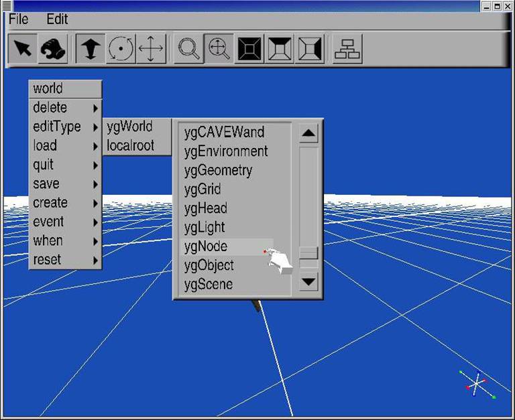
Task: Open the scene hierarchy tree icon
Action: point(347,48)
